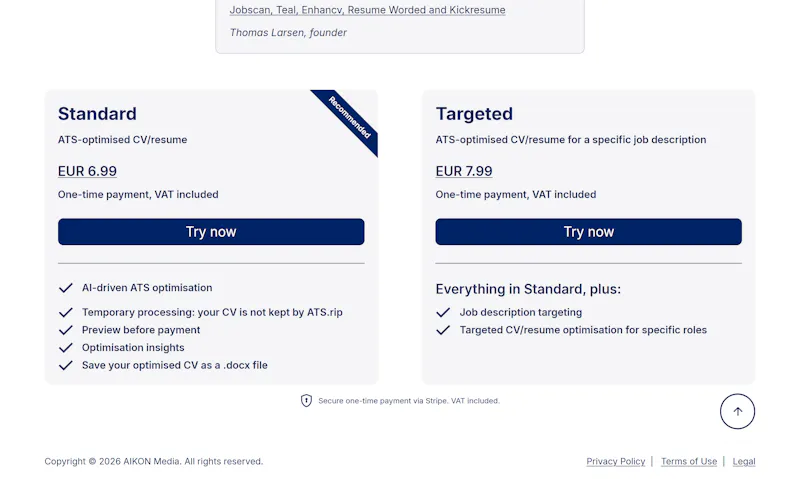Click checkmark beside Temporary processing feature
The width and height of the screenshot is (800, 479).
coord(66,312)
